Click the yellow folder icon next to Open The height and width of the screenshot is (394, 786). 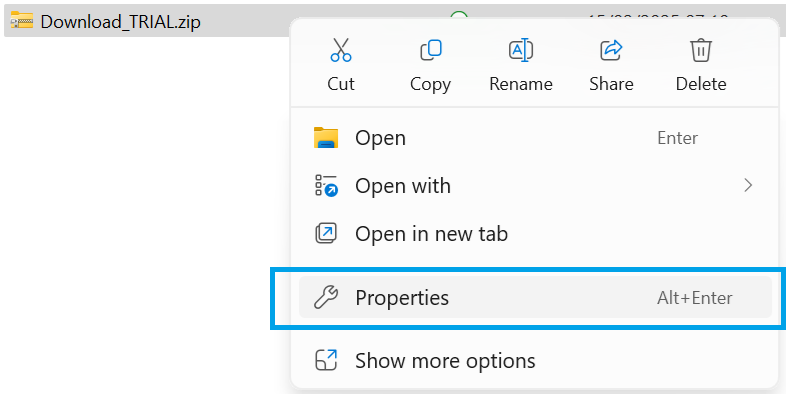326,138
